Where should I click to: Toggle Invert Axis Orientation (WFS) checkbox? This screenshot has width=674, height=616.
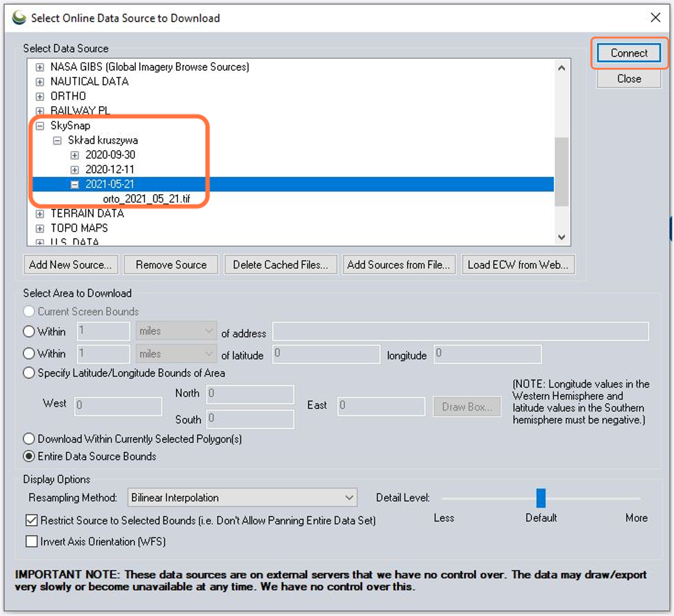(x=32, y=542)
